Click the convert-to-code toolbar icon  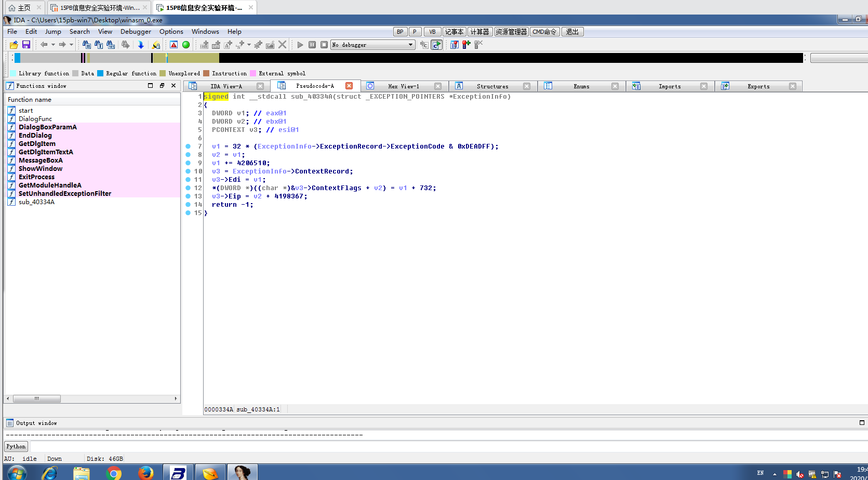pyautogui.click(x=205, y=45)
